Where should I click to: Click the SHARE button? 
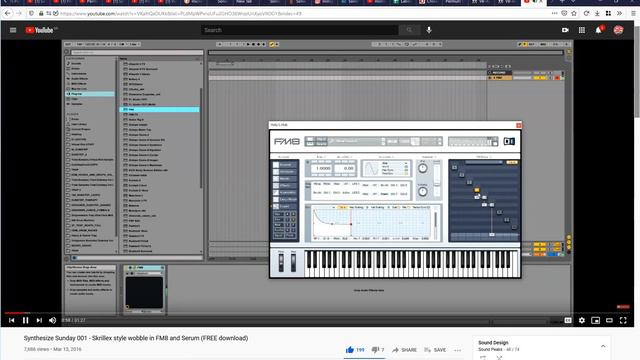pyautogui.click(x=404, y=350)
